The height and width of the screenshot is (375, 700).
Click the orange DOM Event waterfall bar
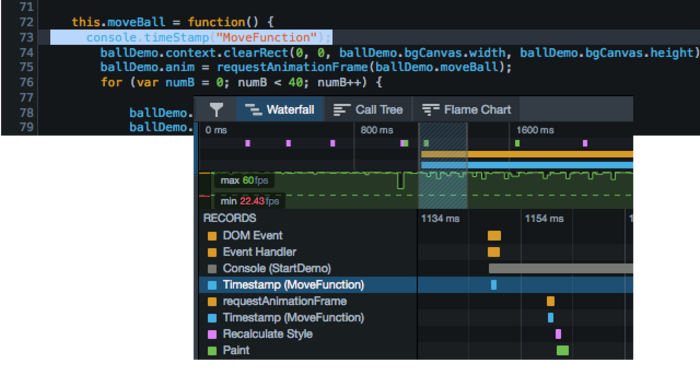(x=494, y=236)
